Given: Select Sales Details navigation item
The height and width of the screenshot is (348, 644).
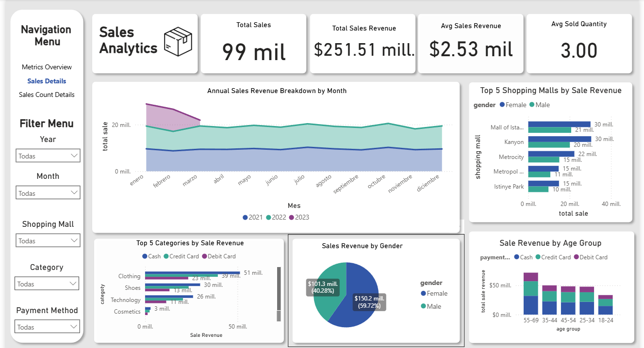Looking at the screenshot, I should pos(47,81).
